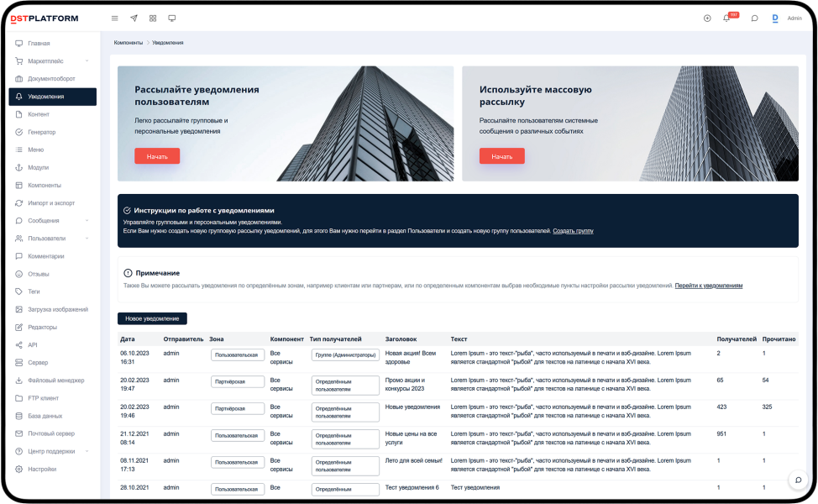
Task: Follow the Создать группу link
Action: [573, 230]
